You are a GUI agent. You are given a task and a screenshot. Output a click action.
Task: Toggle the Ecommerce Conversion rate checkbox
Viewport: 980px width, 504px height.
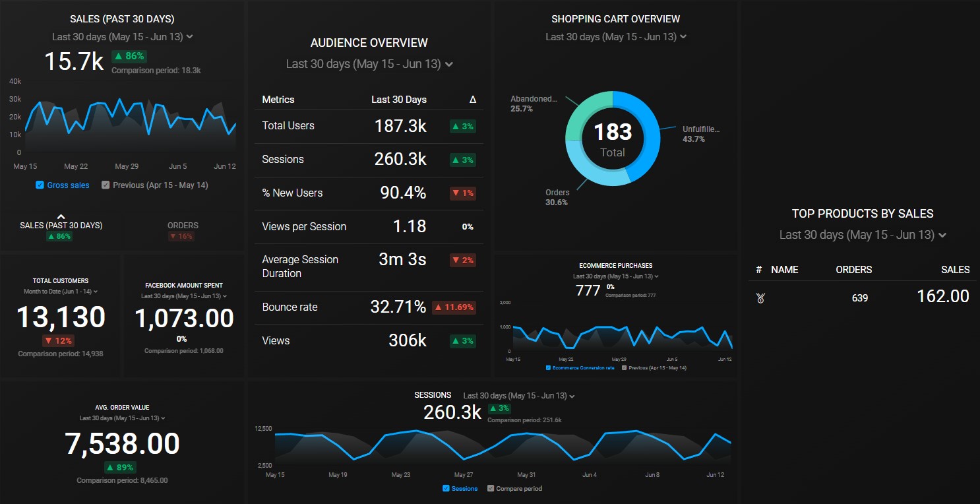click(549, 368)
